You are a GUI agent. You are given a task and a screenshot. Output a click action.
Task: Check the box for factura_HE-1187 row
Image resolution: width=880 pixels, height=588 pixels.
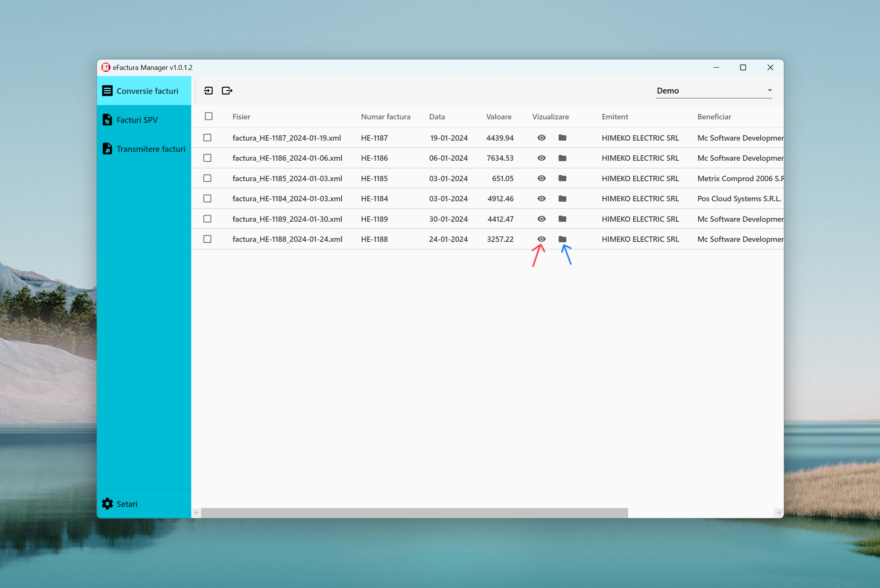(x=207, y=138)
